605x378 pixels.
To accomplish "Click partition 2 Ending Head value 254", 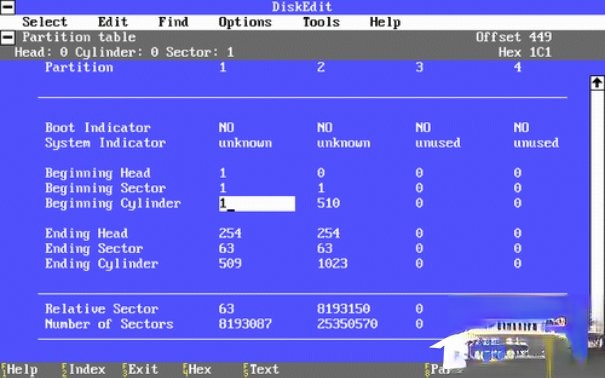I will 329,233.
